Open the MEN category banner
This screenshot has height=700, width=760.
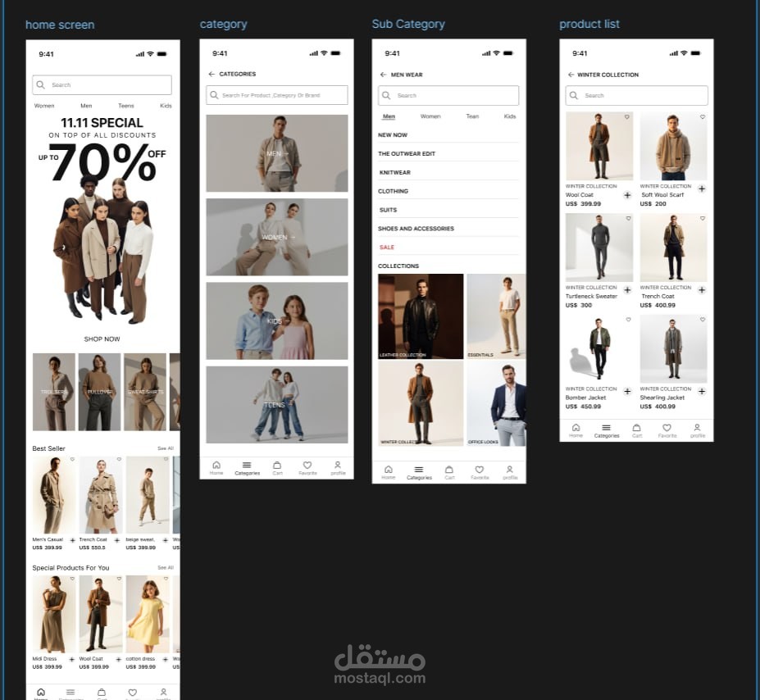point(277,153)
